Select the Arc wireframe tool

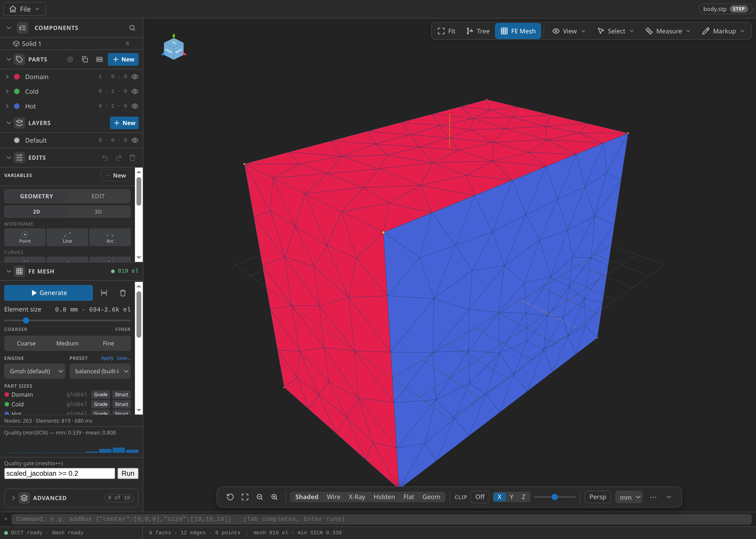110,237
